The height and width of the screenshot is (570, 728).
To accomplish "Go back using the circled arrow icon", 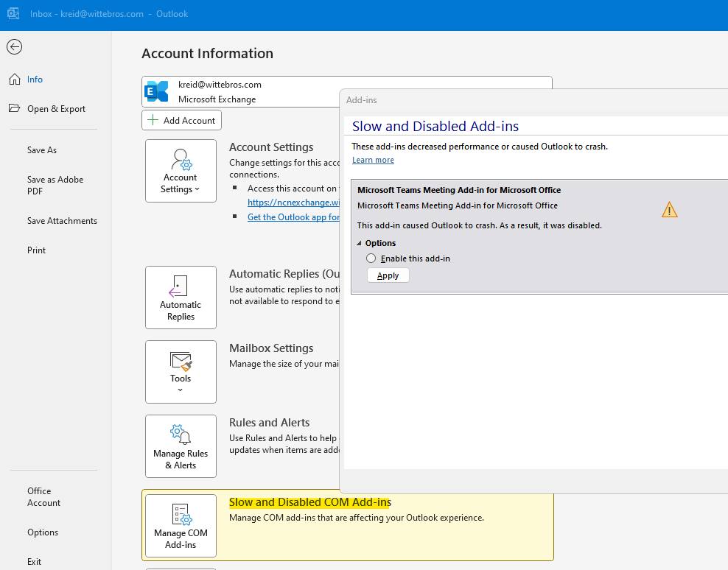I will (x=15, y=47).
